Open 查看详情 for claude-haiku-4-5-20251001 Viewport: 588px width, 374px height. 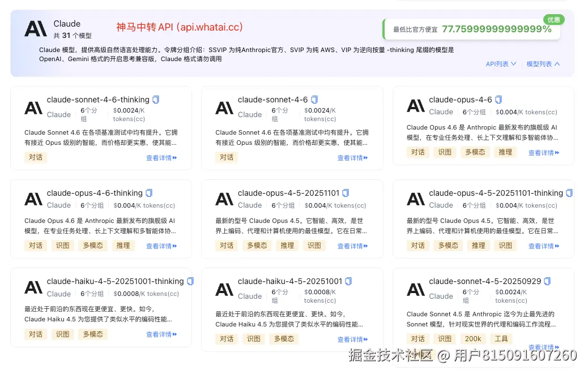352,339
